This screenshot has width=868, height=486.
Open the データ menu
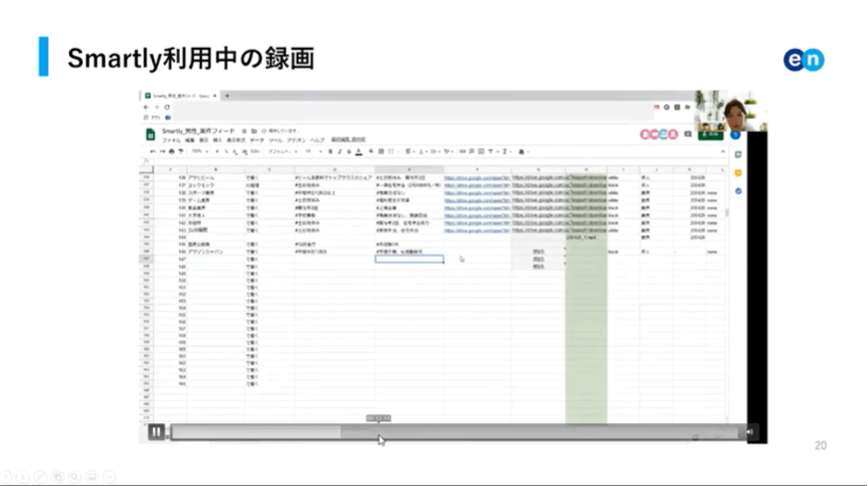[256, 140]
